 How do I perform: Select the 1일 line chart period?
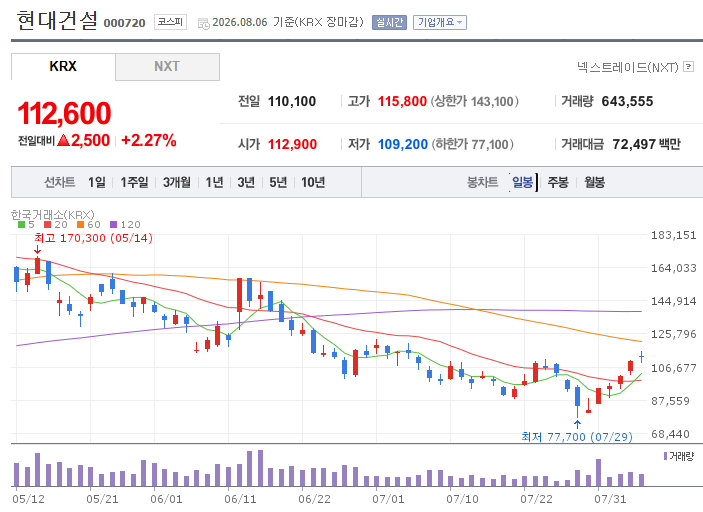point(97,182)
